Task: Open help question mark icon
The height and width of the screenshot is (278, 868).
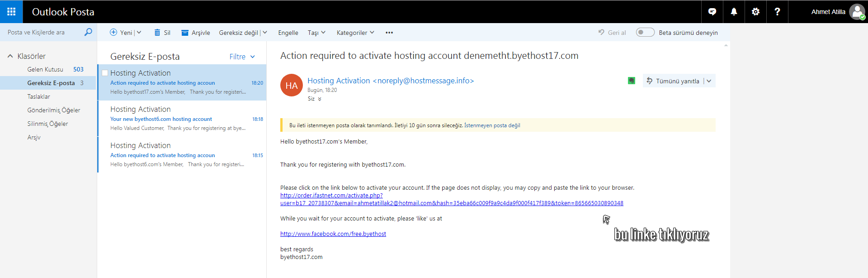Action: [777, 12]
